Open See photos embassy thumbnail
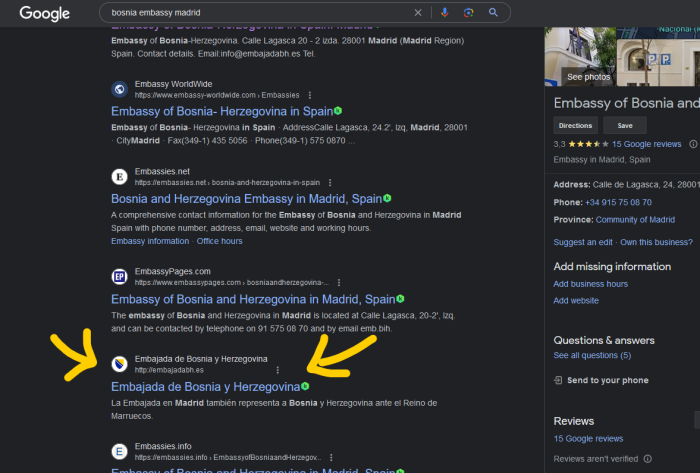Viewport: 700px width, 473px height. pyautogui.click(x=580, y=56)
